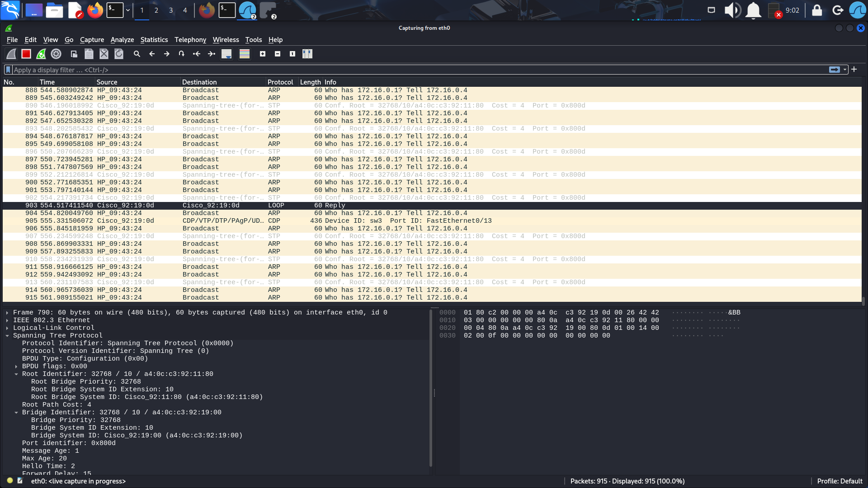The height and width of the screenshot is (488, 868).
Task: Apply the display filter arrow button
Action: (x=835, y=70)
